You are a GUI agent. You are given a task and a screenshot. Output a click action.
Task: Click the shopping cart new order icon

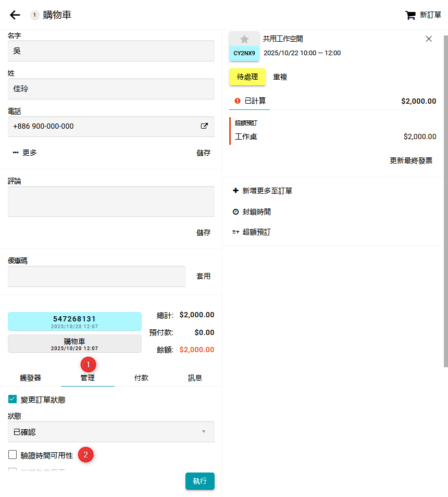410,15
